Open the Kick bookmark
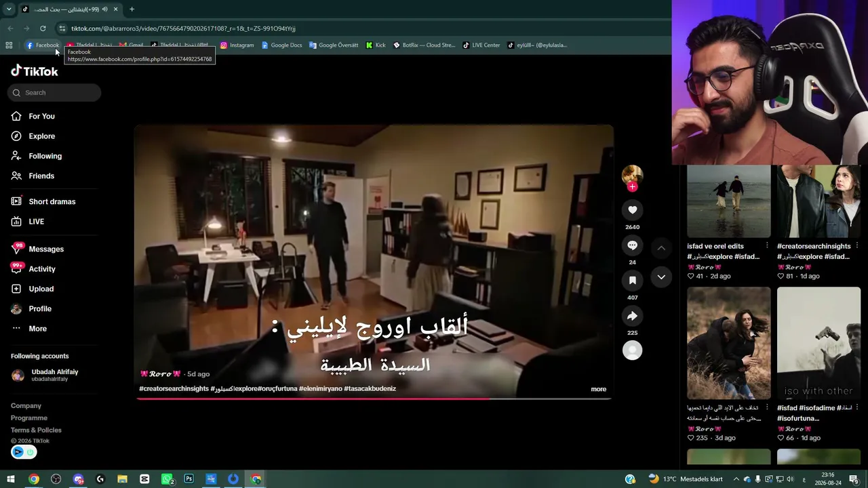The image size is (868, 488). click(x=376, y=45)
